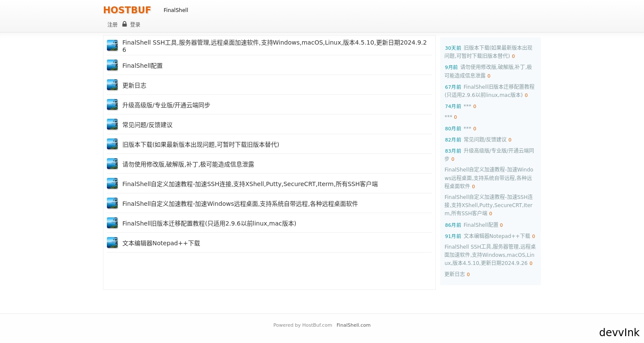Image resolution: width=644 pixels, height=343 pixels.
Task: Open sidebar link 请勿使用修改版 from 9月前
Action: tap(488, 71)
